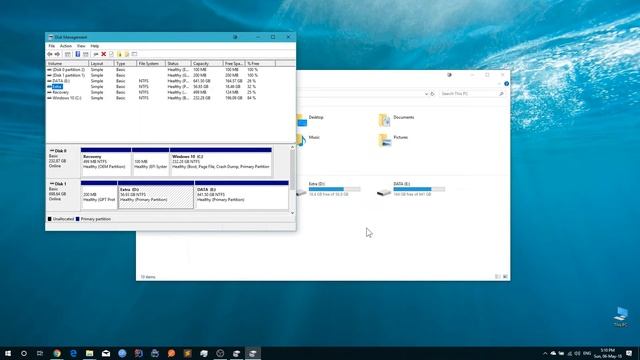Select the Windows 10 (C:) partition block
The height and width of the screenshot is (360, 640).
[221, 162]
